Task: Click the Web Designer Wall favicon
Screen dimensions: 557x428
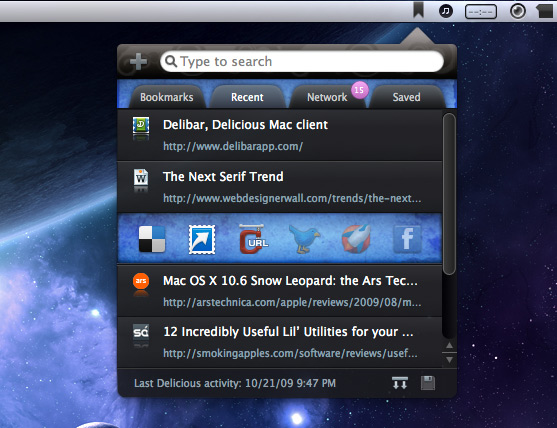Action: [141, 177]
